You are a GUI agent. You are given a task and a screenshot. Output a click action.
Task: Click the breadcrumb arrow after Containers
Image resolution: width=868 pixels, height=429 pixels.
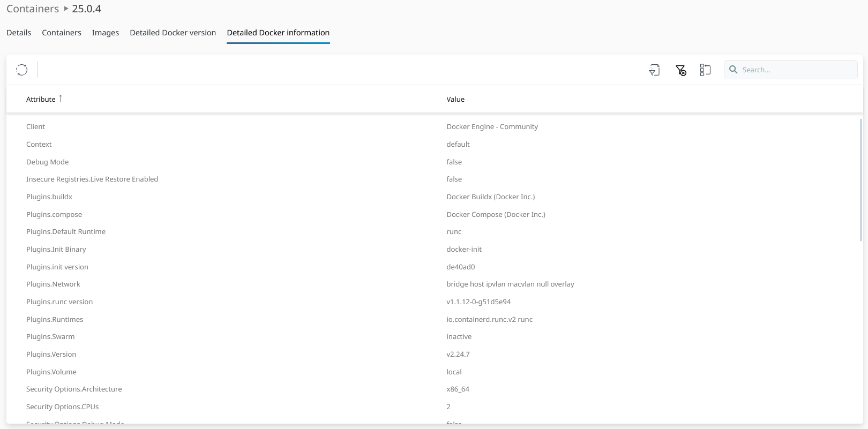(66, 9)
